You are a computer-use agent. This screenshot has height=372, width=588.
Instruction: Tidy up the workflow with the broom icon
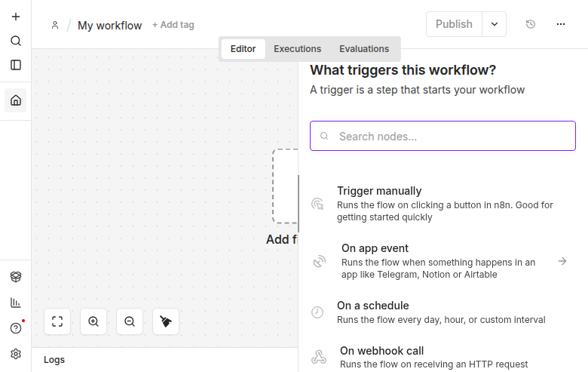[x=166, y=321]
